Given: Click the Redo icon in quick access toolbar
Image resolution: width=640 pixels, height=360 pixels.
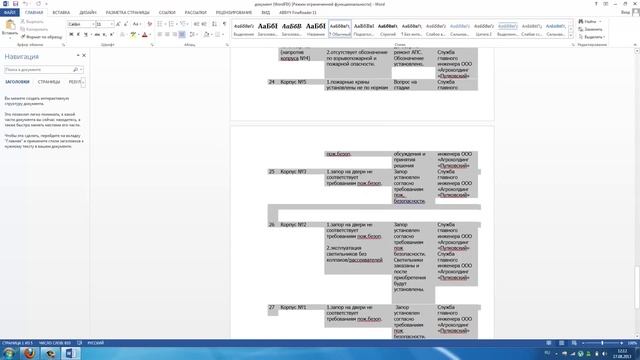Looking at the screenshot, I should tap(38, 4).
